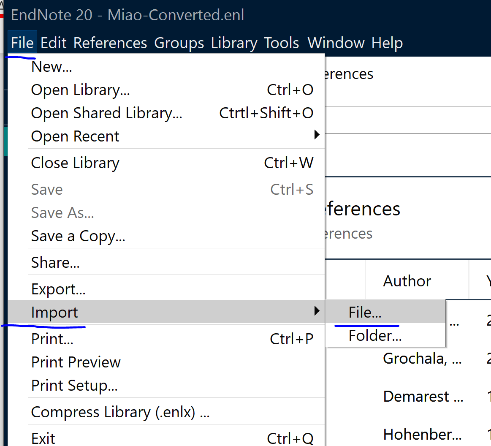Choose Compress Library (.enlx) entry
This screenshot has height=446, width=491.
click(167, 412)
